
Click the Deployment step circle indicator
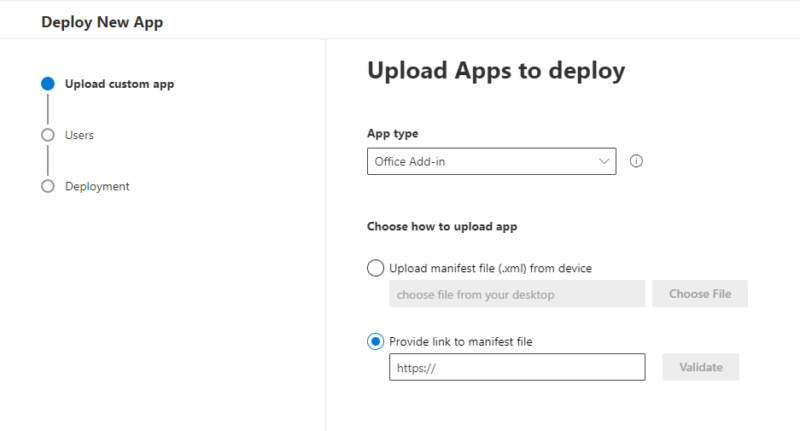point(48,186)
